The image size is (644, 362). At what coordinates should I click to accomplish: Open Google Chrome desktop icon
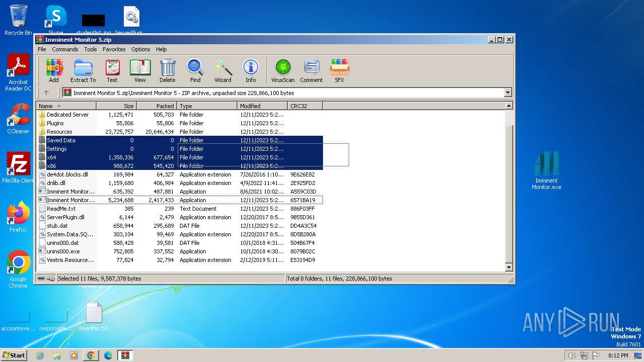pos(18,269)
